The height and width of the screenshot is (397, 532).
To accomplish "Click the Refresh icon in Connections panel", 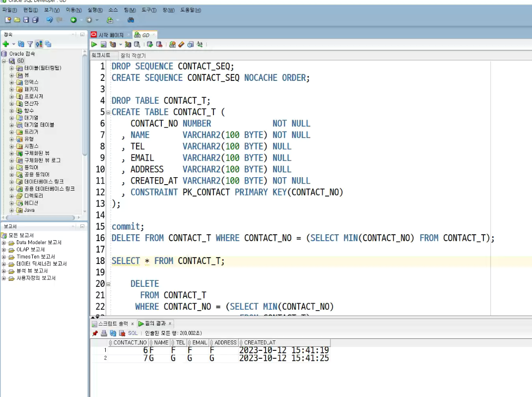I will click(x=21, y=44).
